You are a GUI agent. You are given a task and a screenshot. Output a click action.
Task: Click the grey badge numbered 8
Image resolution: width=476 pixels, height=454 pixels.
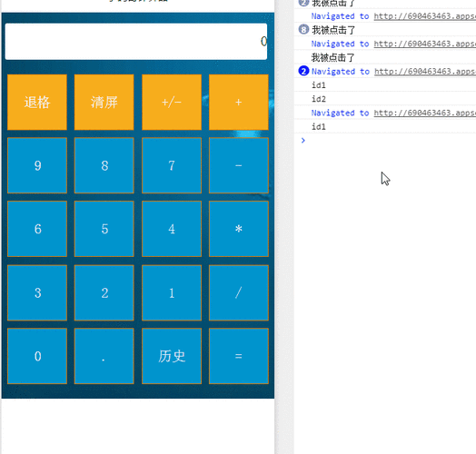(303, 30)
